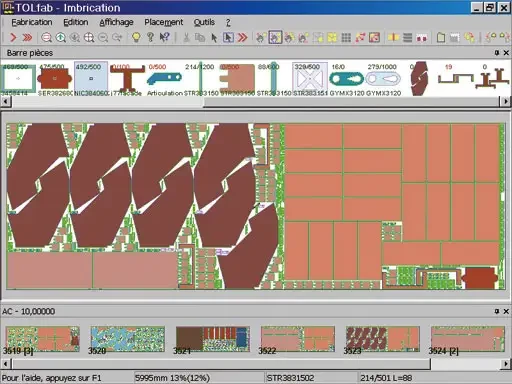Click the context help arrow-question icon

pos(164,37)
